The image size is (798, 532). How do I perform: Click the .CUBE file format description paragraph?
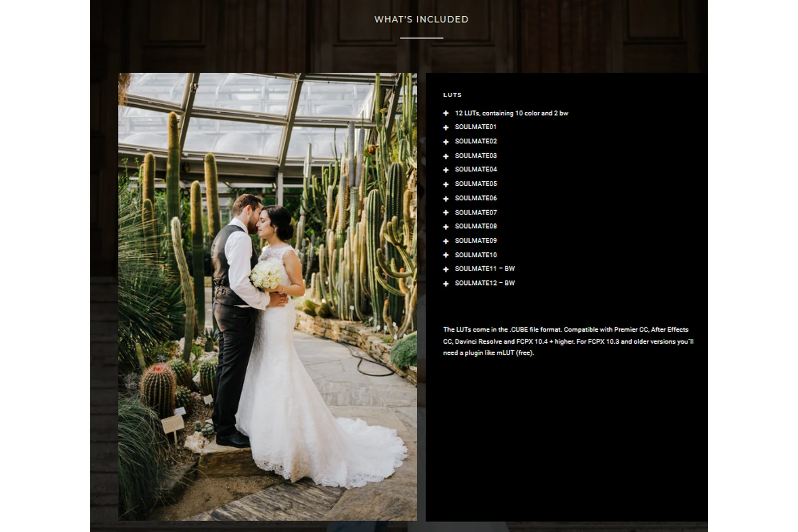click(568, 341)
